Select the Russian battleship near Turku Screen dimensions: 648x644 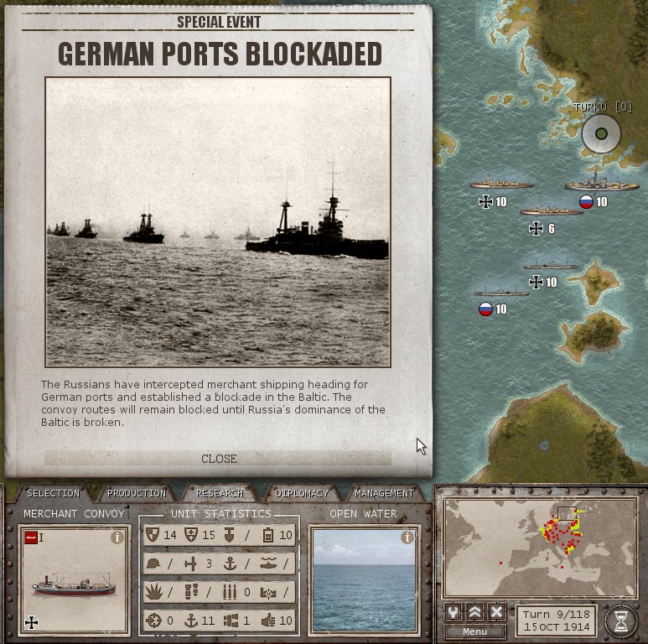pos(602,182)
